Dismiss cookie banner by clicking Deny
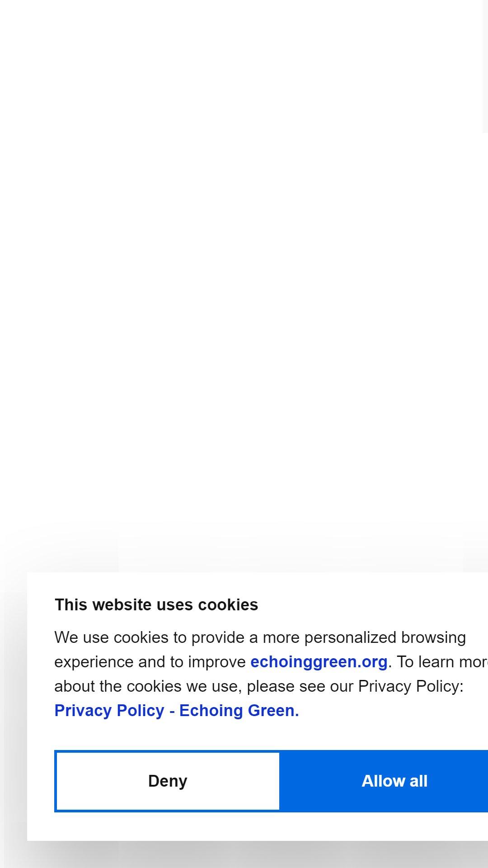 click(x=168, y=781)
